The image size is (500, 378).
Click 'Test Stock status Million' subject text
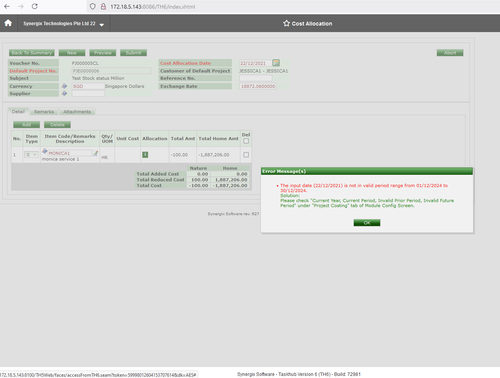98,78
